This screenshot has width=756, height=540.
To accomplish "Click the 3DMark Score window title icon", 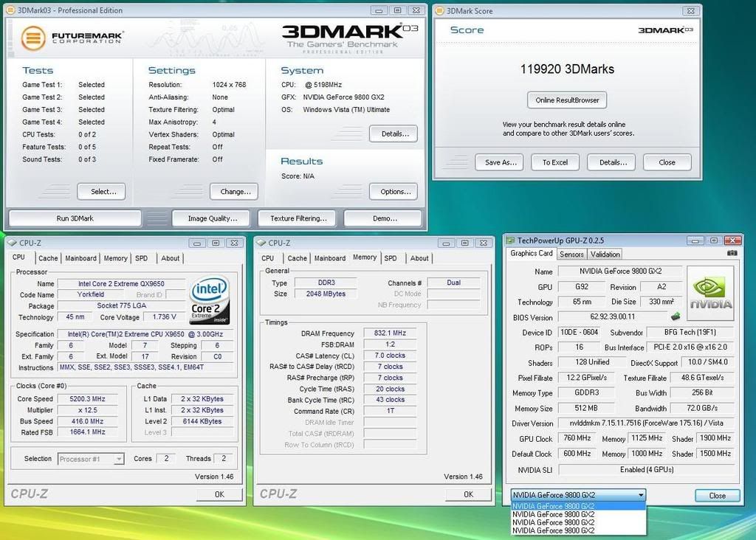I will click(x=440, y=10).
